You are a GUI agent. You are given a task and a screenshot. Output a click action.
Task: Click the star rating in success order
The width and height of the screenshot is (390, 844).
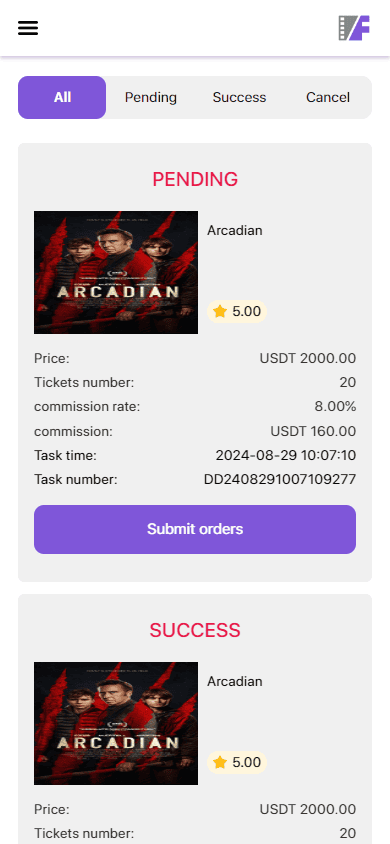pos(237,762)
